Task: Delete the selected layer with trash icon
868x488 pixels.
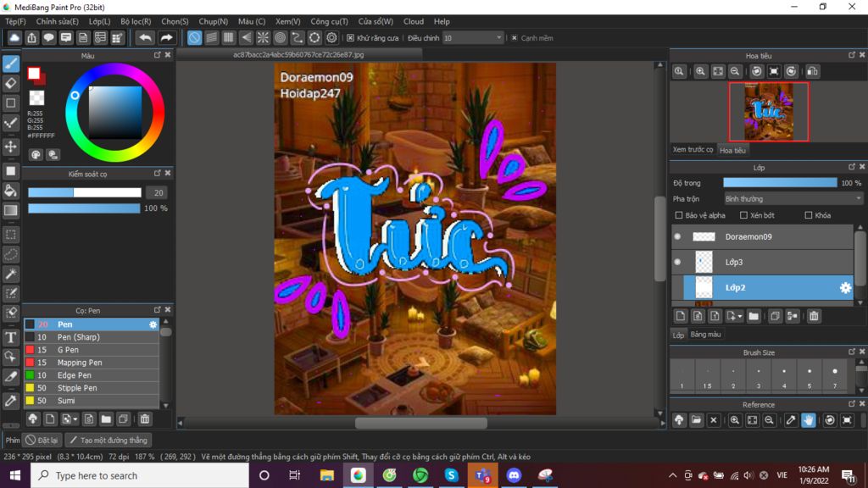Action: pos(814,316)
